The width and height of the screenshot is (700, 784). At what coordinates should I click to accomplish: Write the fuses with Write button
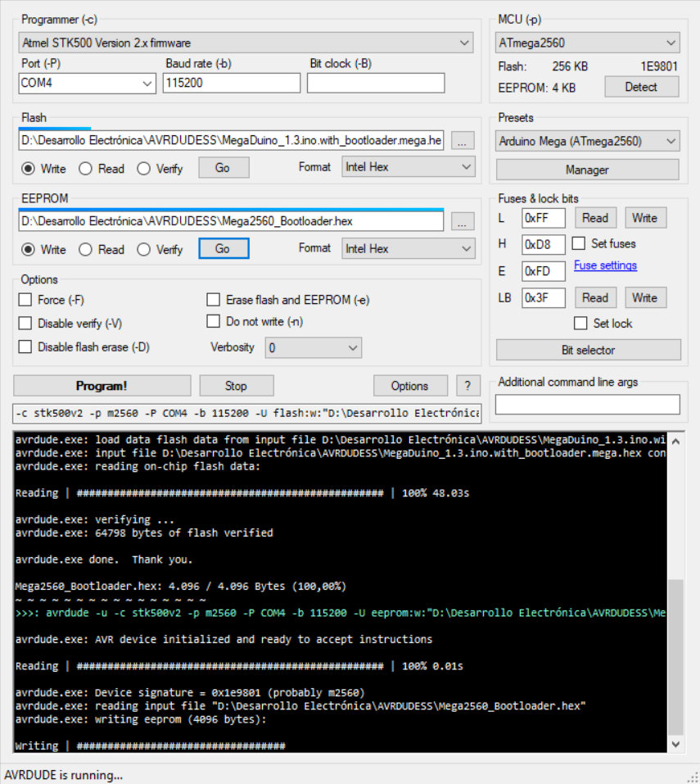[645, 218]
